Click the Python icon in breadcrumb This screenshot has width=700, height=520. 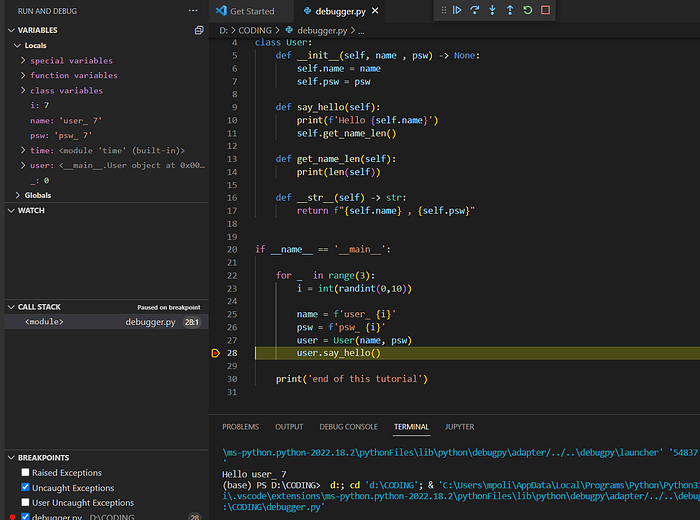289,30
